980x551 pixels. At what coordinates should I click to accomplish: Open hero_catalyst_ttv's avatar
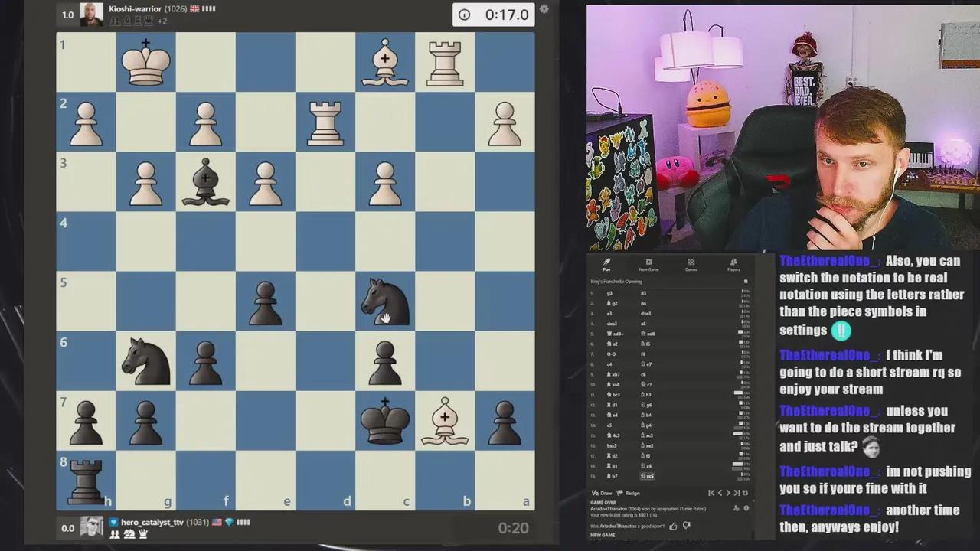coord(91,527)
